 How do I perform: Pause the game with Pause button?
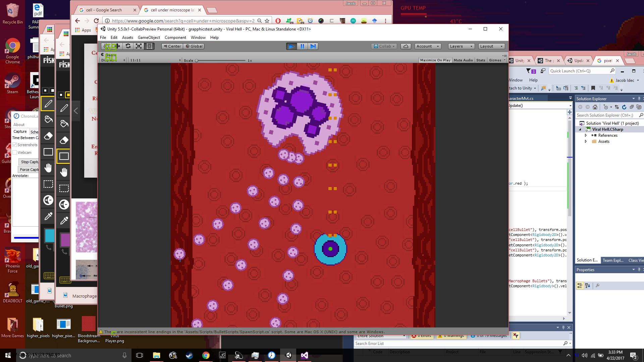pos(302,46)
